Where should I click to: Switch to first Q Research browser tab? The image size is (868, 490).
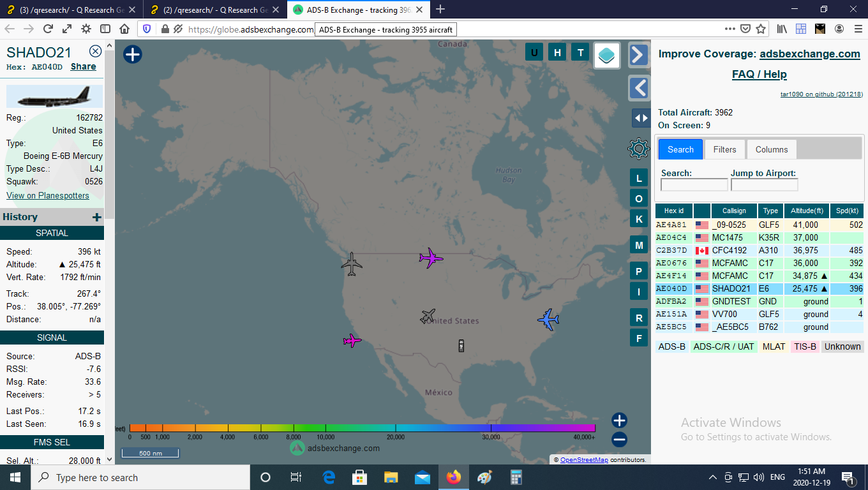tap(71, 10)
